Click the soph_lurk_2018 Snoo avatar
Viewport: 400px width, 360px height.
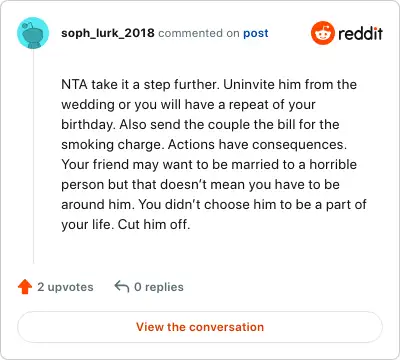click(33, 33)
